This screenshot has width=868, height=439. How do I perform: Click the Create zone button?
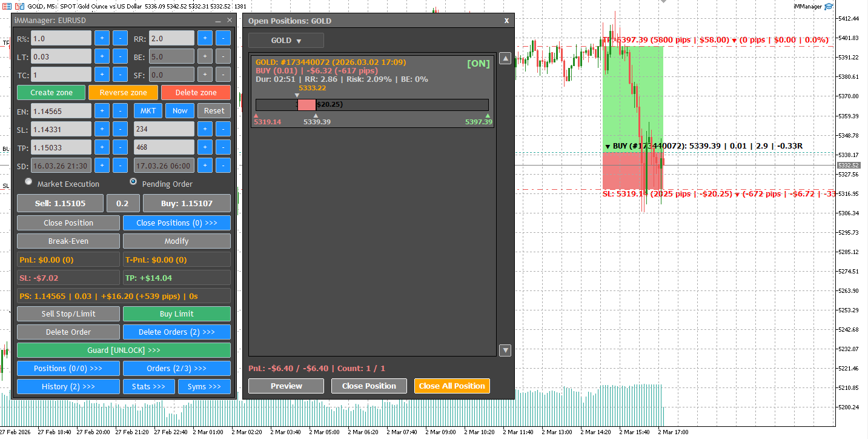(51, 93)
